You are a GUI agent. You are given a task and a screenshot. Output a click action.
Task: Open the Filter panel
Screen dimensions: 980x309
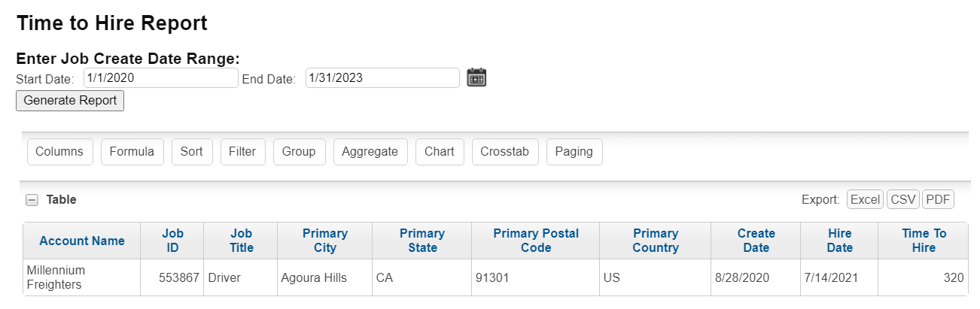[242, 152]
